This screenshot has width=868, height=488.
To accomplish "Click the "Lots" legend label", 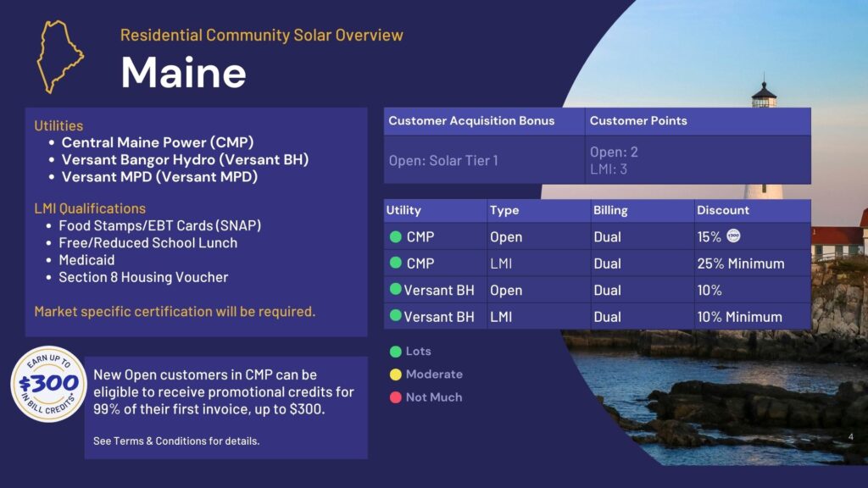I will tap(418, 351).
